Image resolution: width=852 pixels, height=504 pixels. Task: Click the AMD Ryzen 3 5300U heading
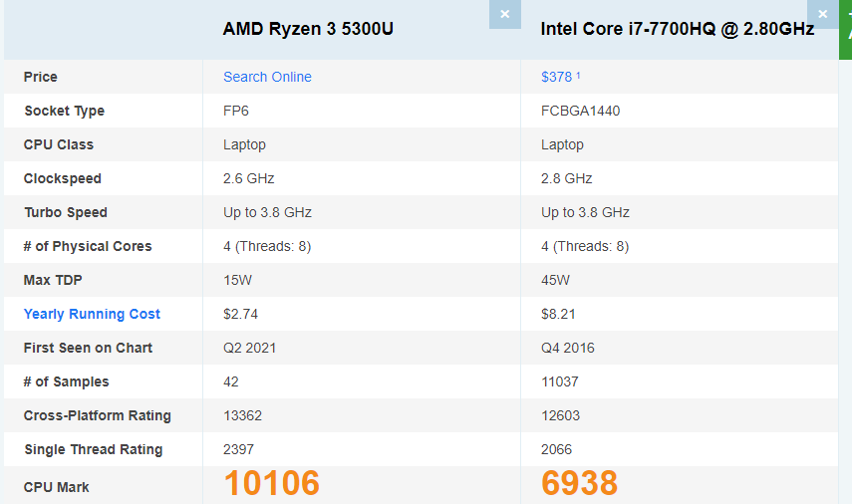tap(308, 29)
